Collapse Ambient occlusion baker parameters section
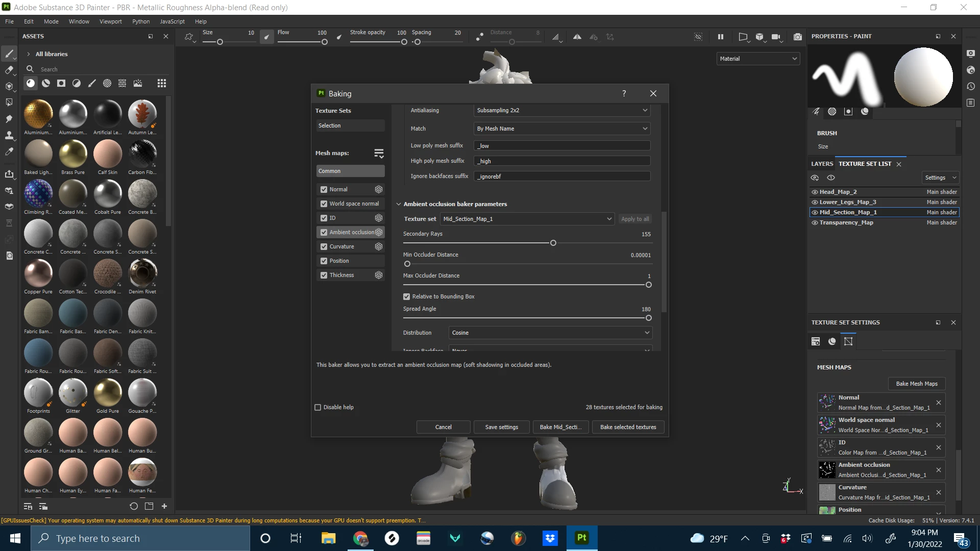The width and height of the screenshot is (980, 551). [399, 204]
